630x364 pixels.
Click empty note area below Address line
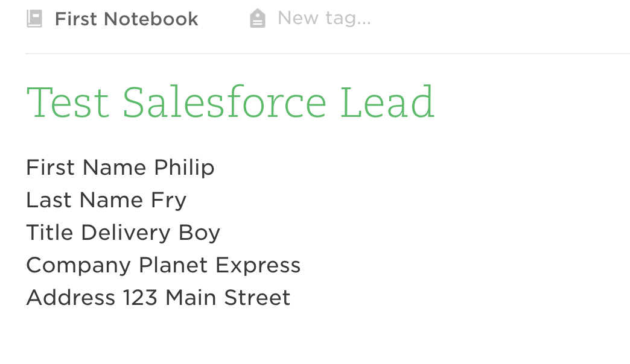click(x=322, y=337)
